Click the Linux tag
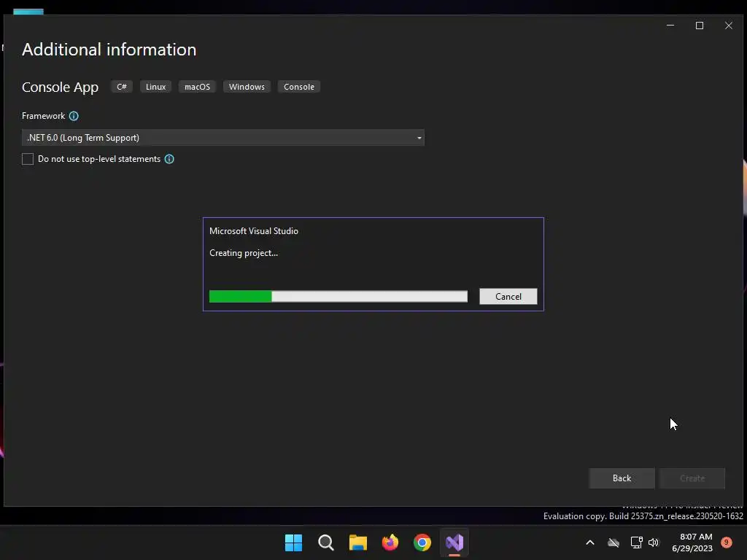This screenshot has height=560, width=747. pyautogui.click(x=156, y=87)
